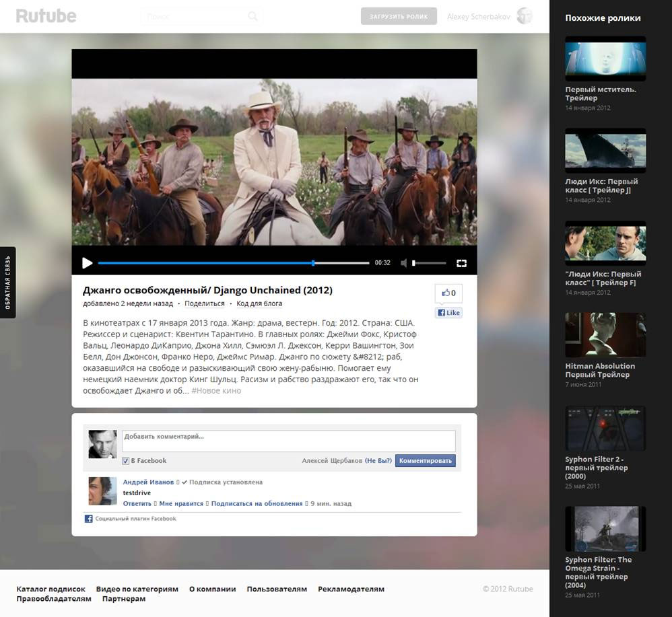The image size is (672, 617).
Task: Click commenter Андрей Иванов name
Action: [x=148, y=482]
